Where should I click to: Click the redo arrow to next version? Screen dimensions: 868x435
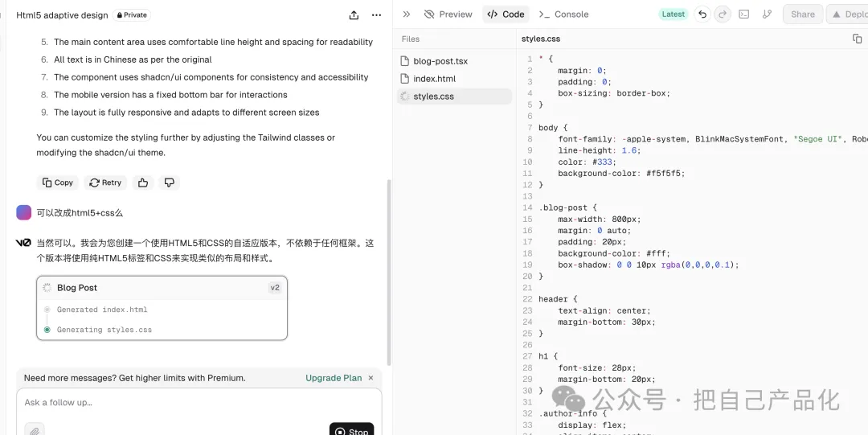(x=721, y=14)
